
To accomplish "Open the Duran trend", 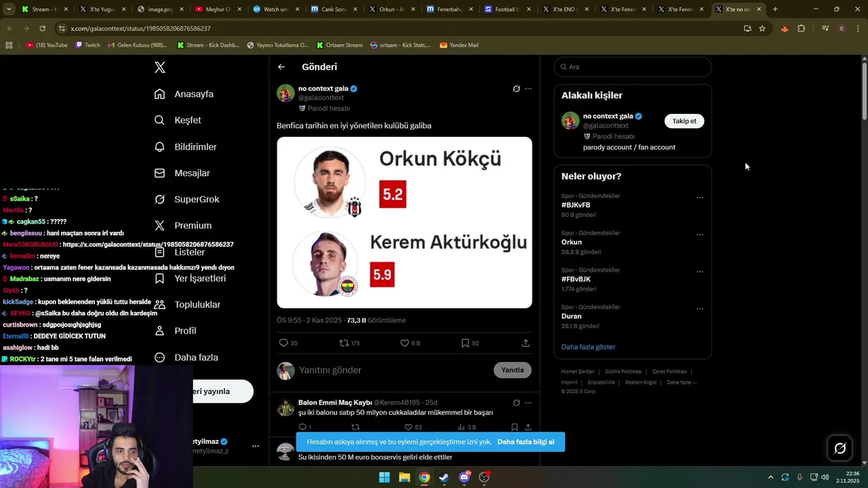I will 572,317.
